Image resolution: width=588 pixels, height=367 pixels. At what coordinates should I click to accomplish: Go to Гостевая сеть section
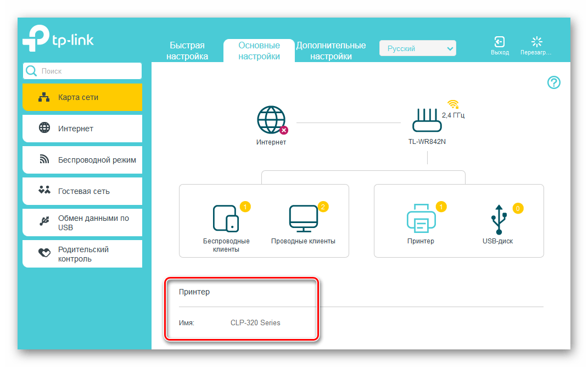(82, 191)
